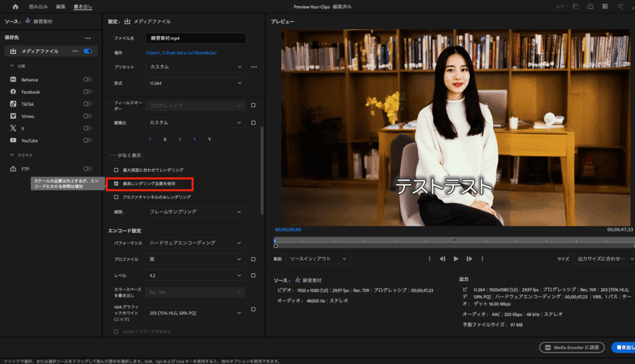Viewport: 635px width, 364px height.
Task: Click the Behance icon in destinations list
Action: [13, 79]
